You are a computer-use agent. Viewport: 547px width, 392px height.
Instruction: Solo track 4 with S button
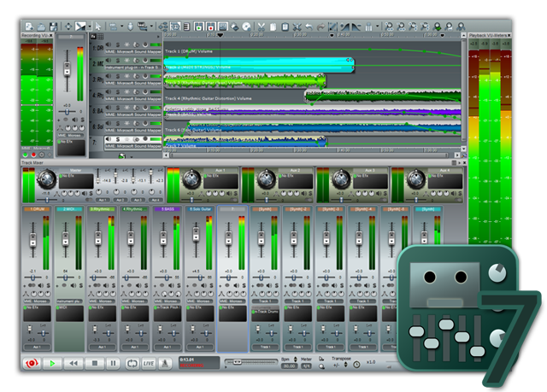[x=118, y=92]
